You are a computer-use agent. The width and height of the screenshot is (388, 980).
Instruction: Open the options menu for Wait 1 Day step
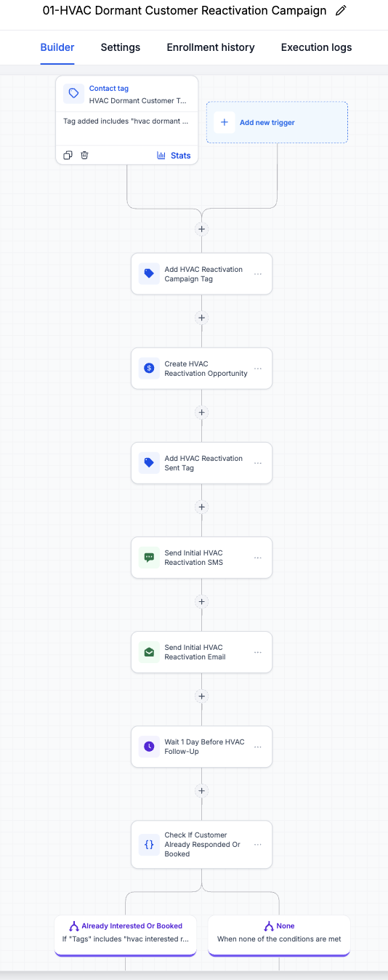pos(258,747)
